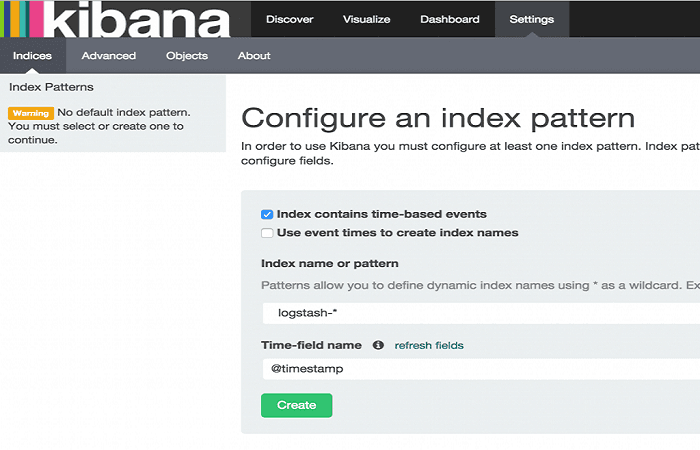700x450 pixels.
Task: Click the Configure an index pattern heading
Action: [x=438, y=118]
